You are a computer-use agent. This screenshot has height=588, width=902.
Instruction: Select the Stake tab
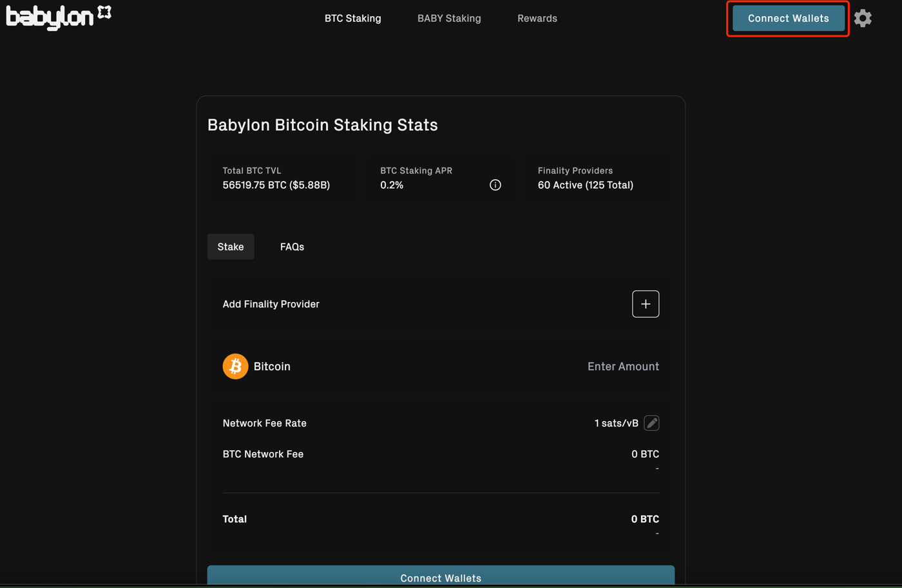pyautogui.click(x=230, y=247)
